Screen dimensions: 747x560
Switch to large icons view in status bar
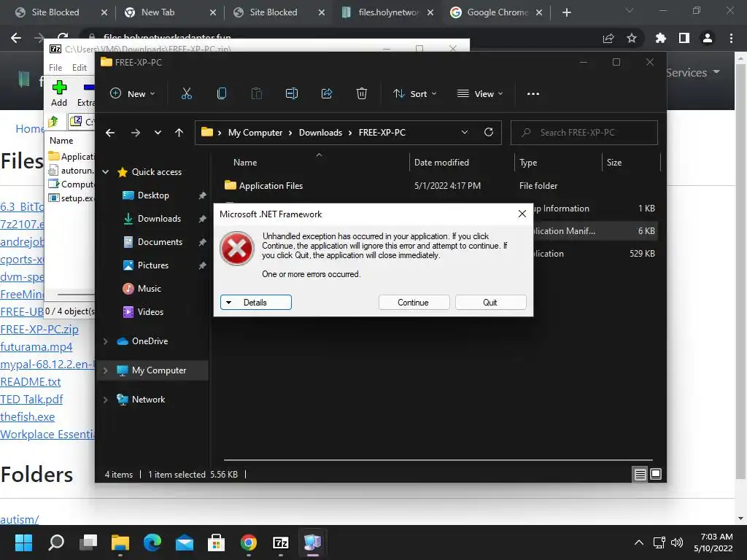(x=656, y=474)
